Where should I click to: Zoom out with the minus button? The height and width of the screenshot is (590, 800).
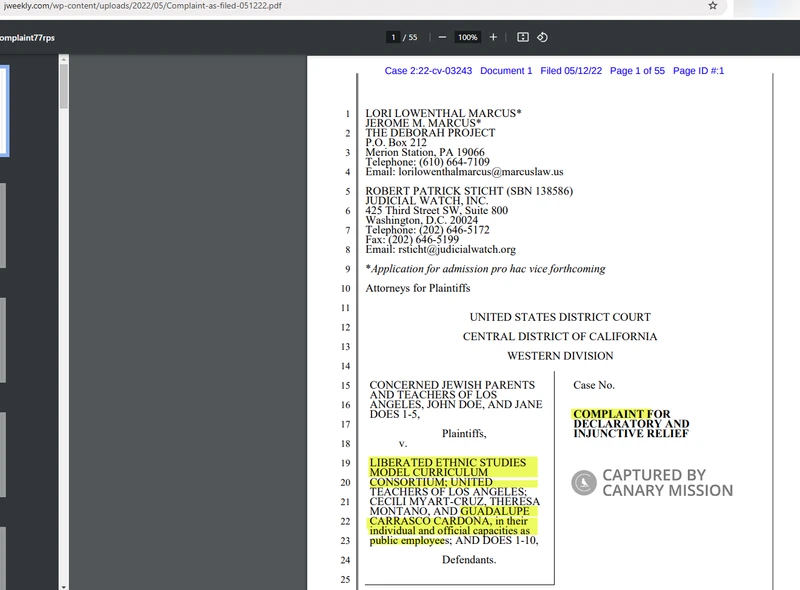click(442, 37)
